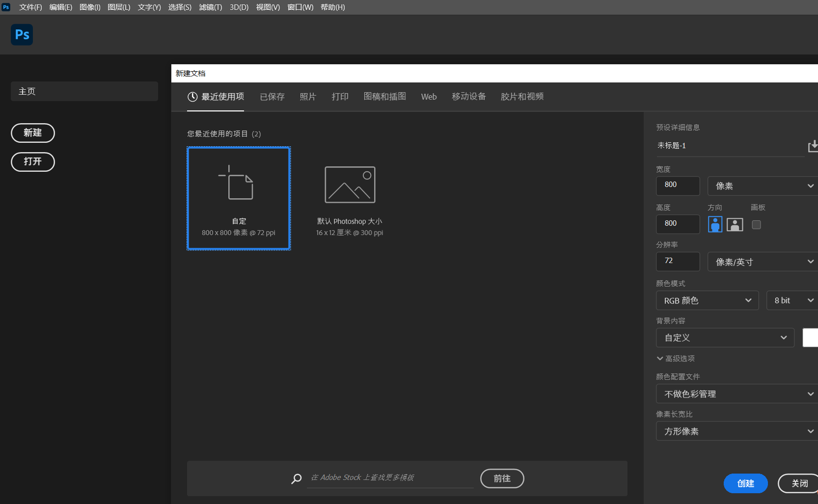The height and width of the screenshot is (504, 818).
Task: Switch to the 移动设备 tab
Action: (468, 97)
